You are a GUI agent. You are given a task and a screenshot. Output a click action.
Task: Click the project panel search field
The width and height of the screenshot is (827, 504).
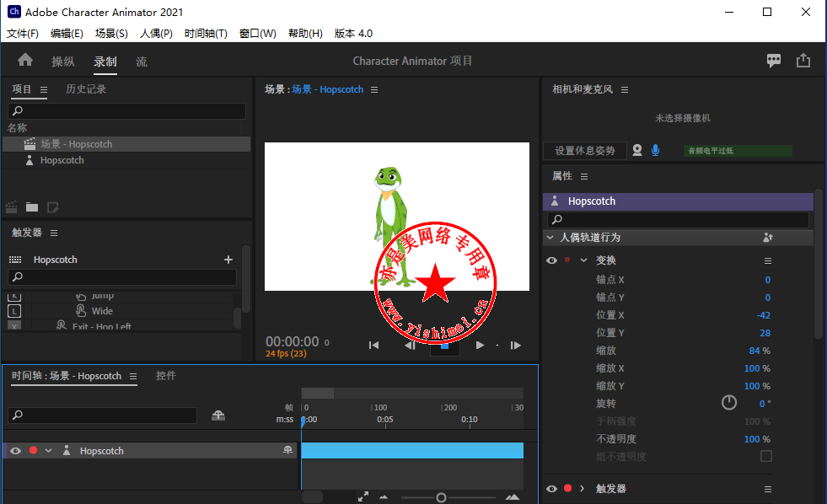pos(126,110)
